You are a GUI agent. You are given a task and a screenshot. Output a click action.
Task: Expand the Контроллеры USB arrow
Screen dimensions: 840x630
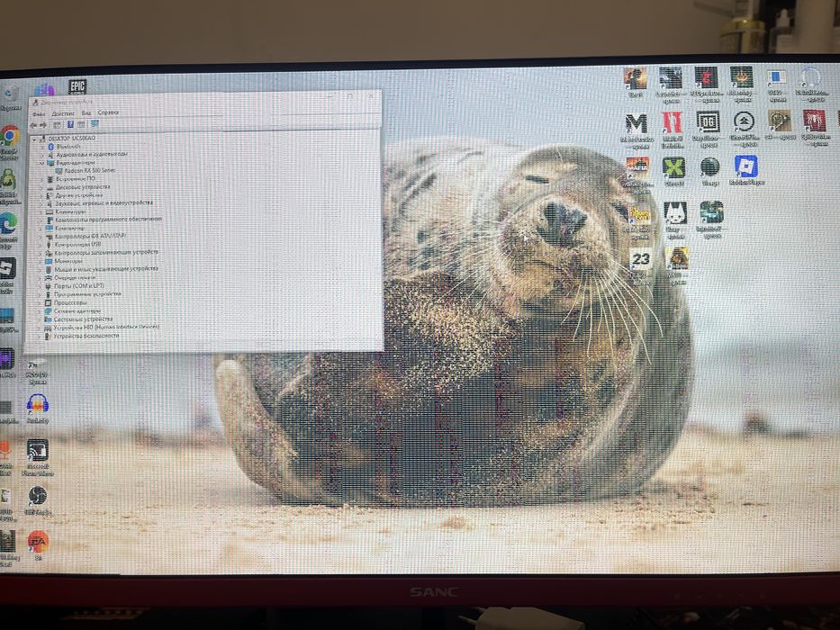point(41,245)
